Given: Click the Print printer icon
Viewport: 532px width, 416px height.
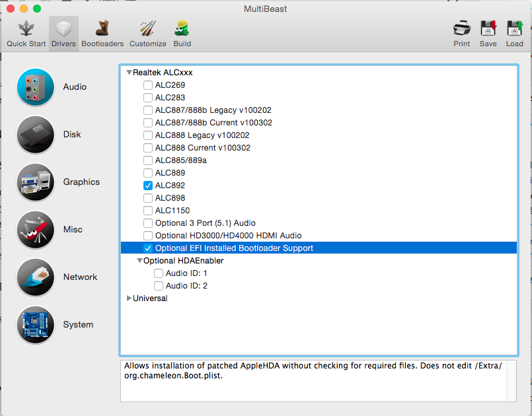Looking at the screenshot, I should point(461,28).
